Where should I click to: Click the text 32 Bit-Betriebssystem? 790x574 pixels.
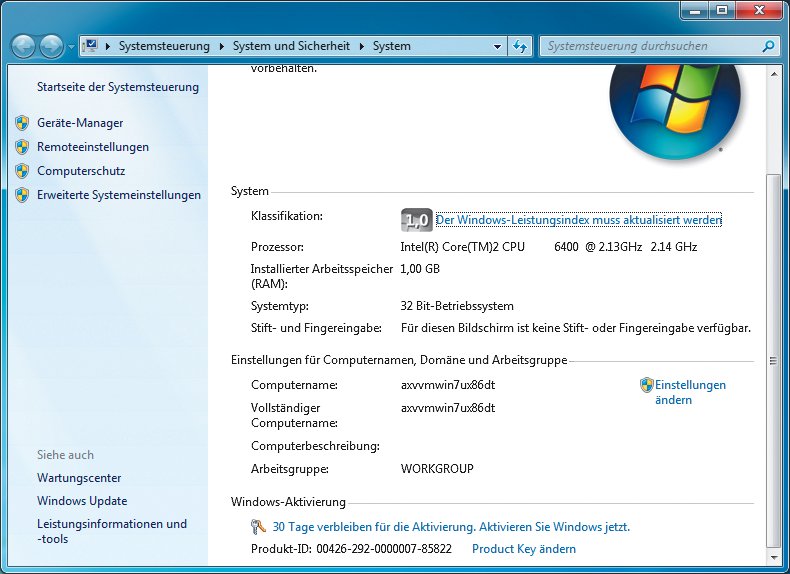click(x=457, y=306)
